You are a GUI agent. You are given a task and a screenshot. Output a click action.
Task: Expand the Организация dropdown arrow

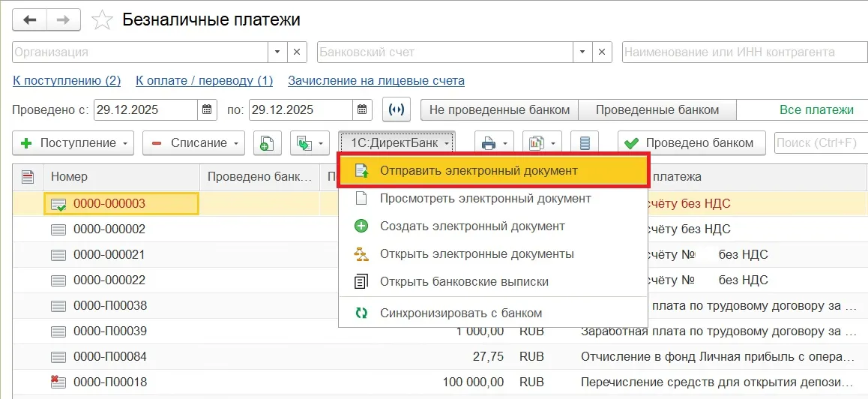click(x=277, y=52)
